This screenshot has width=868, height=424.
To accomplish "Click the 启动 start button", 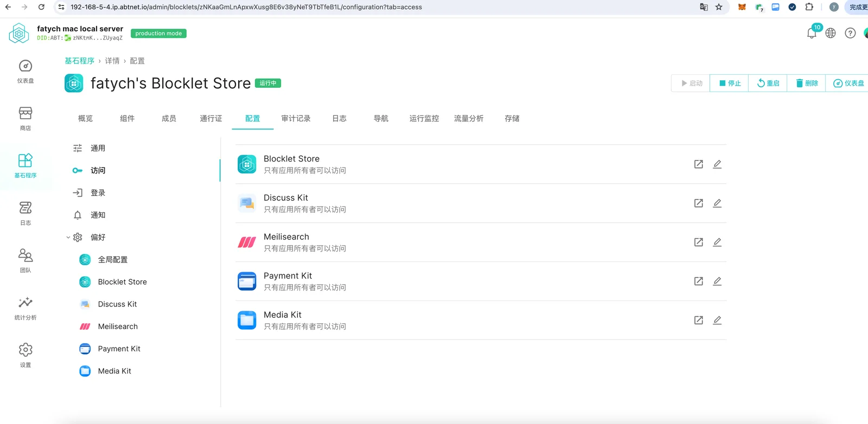I will click(x=691, y=83).
